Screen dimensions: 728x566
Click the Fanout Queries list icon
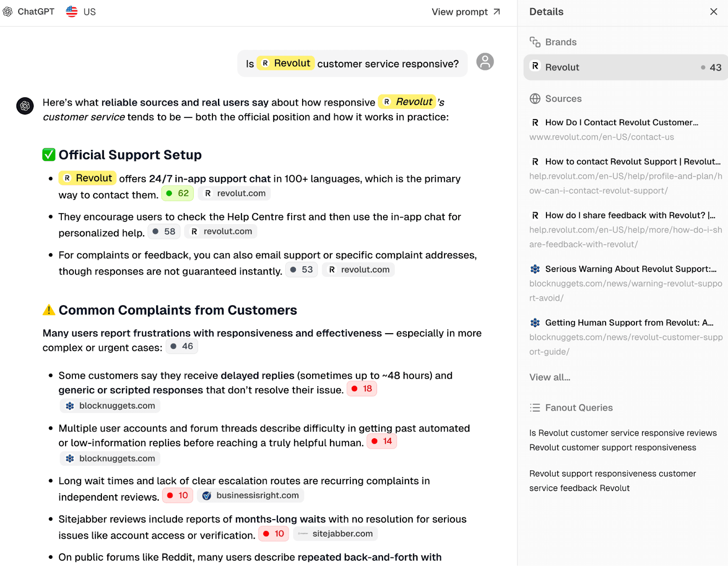tap(535, 408)
